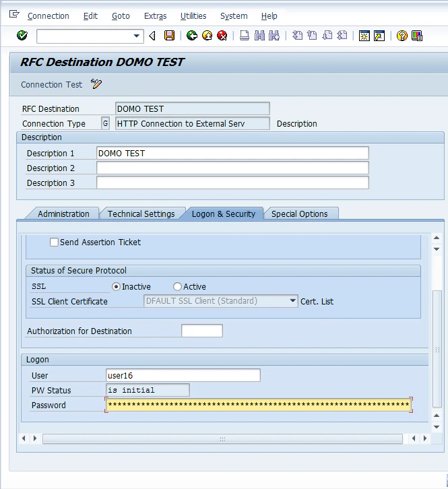Click the Next Page icon
This screenshot has height=489, width=448.
(x=327, y=36)
